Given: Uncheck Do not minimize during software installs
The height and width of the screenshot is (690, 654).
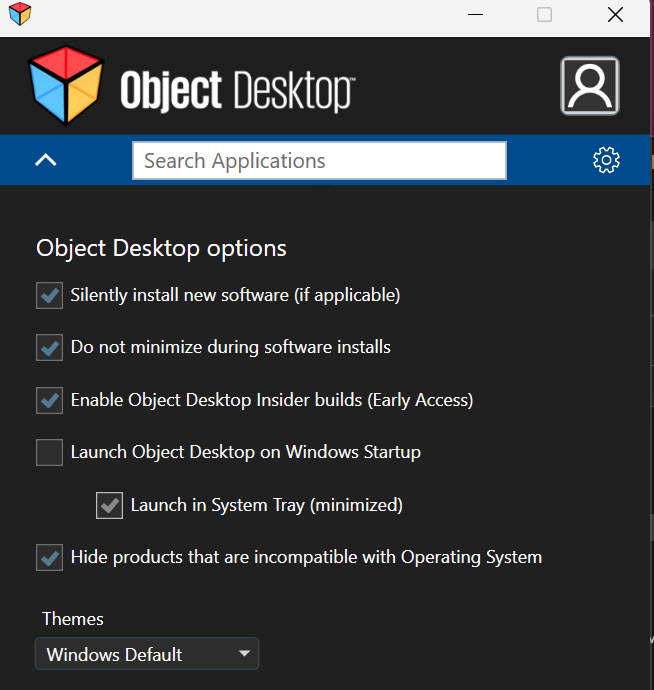Looking at the screenshot, I should pos(49,348).
